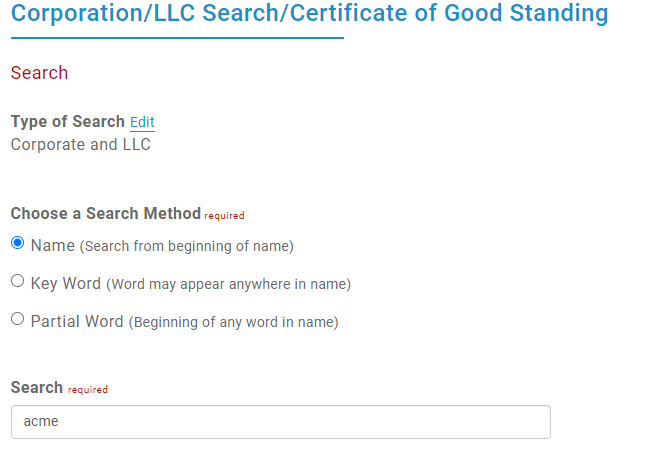Select the Key Word radio button
Image resolution: width=648 pixels, height=460 pixels.
[x=17, y=282]
